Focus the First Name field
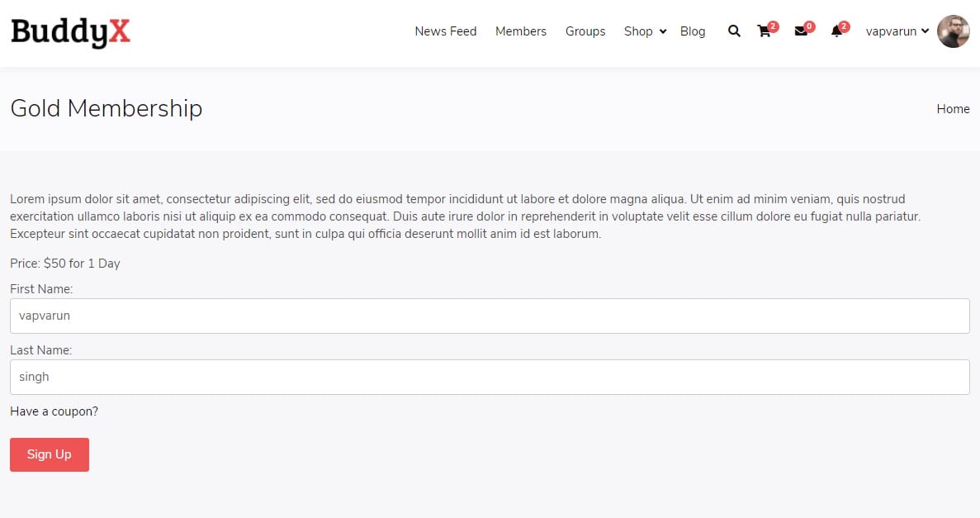This screenshot has height=518, width=980. click(x=490, y=316)
